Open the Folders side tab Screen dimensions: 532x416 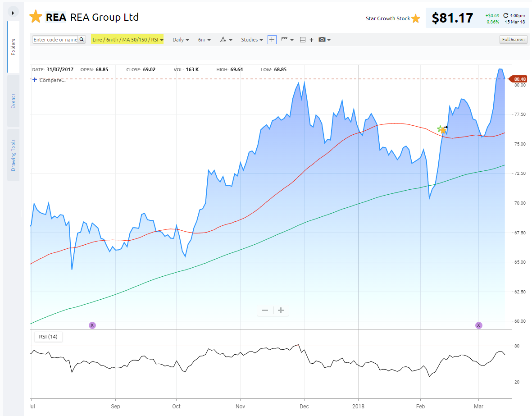13,47
